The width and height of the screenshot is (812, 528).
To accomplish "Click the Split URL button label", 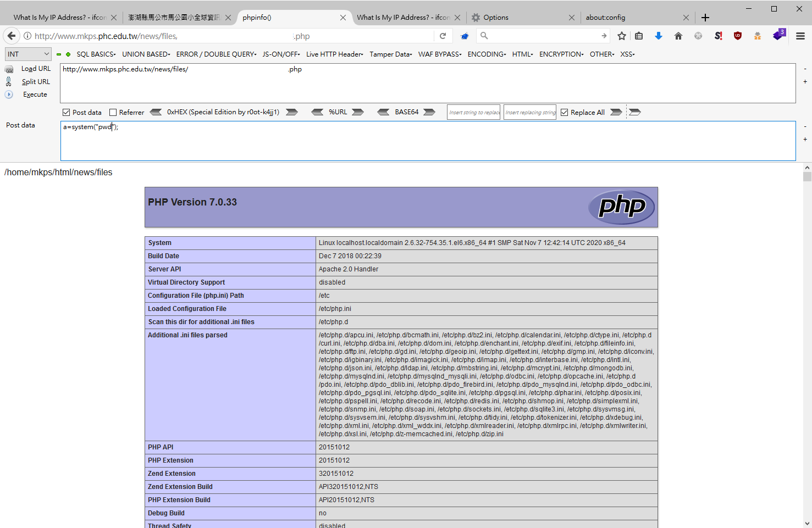I will click(x=36, y=82).
